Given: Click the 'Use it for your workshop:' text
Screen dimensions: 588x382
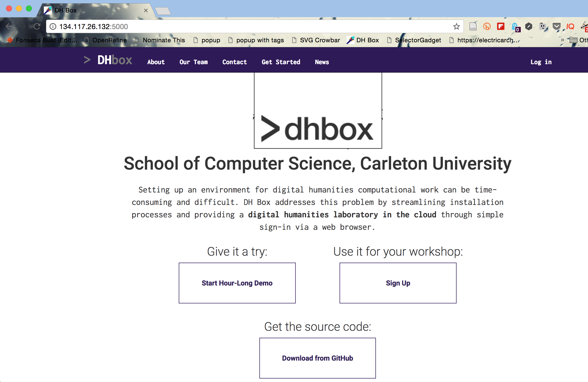Looking at the screenshot, I should pos(398,251).
